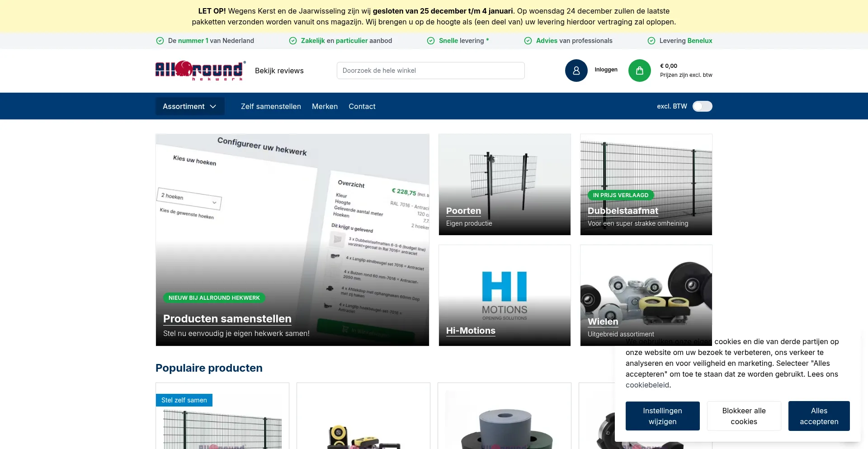
Task: Click the "Doorzoek de hele winkel" search field
Action: [x=430, y=70]
